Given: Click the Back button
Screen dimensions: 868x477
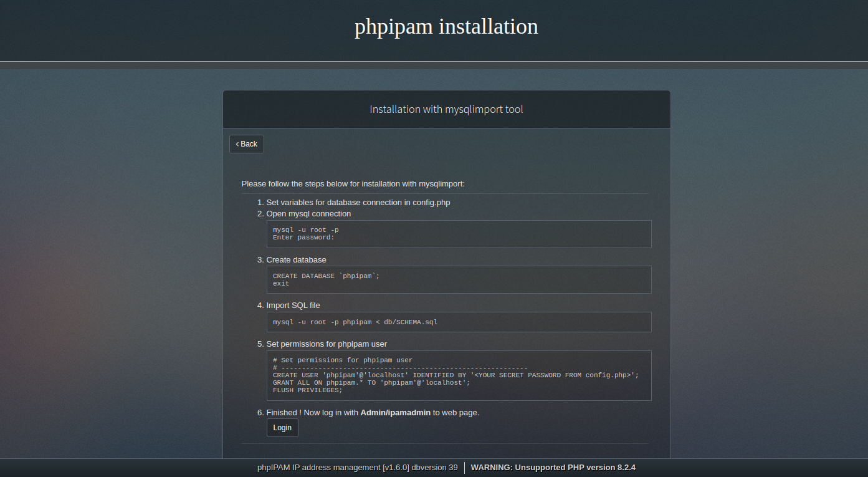Looking at the screenshot, I should click(247, 144).
